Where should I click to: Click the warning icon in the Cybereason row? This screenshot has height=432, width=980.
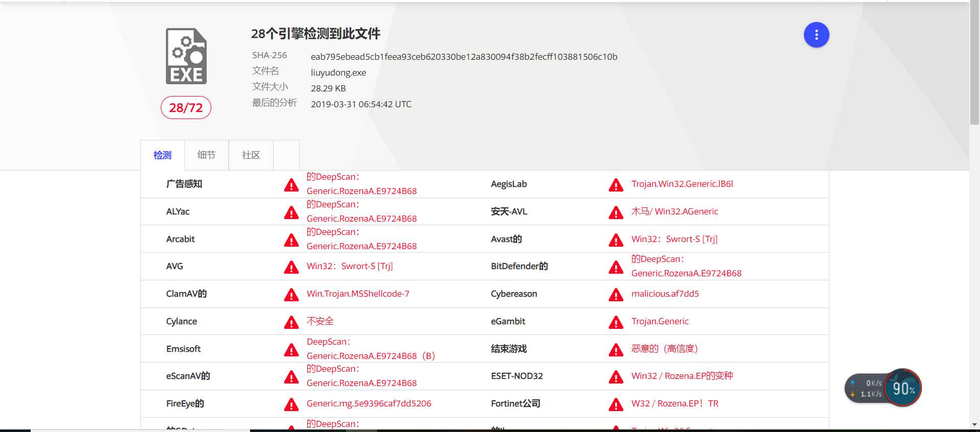click(616, 295)
